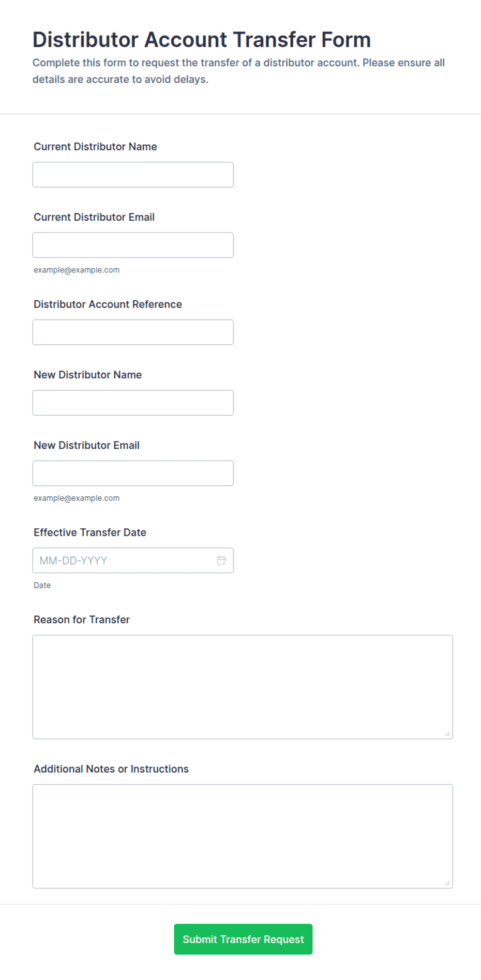
Task: Click the "Current Distributor Name" label
Action: (x=95, y=147)
